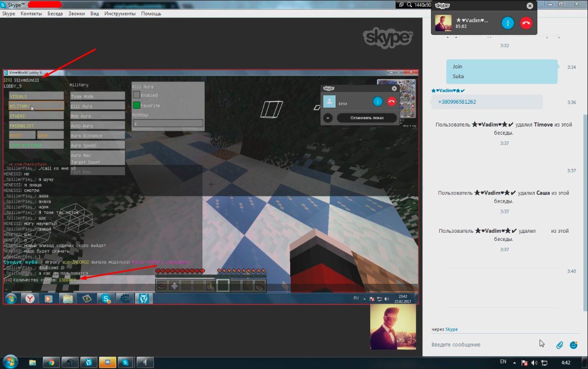Open the Инструменты menu
Image resolution: width=588 pixels, height=369 pixels.
point(120,13)
